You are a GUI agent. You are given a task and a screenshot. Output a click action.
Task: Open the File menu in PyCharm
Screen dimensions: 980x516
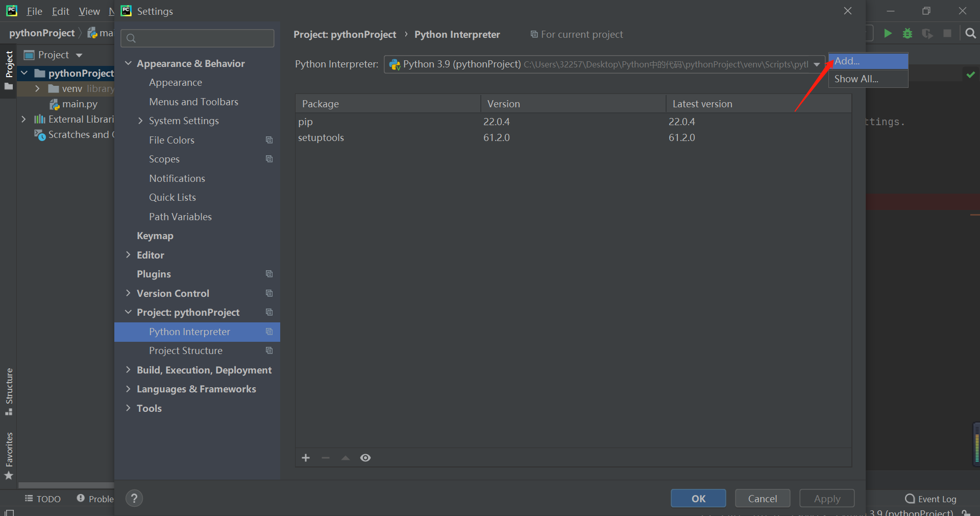pyautogui.click(x=34, y=11)
